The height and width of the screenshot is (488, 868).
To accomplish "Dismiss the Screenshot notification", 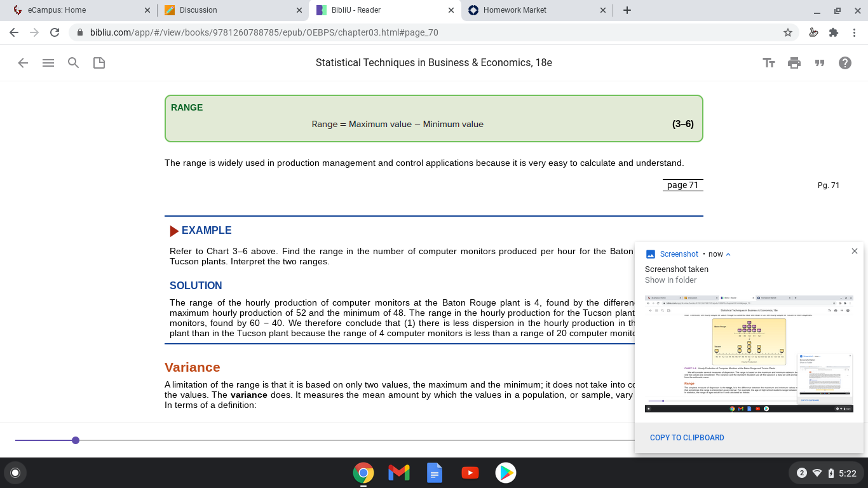I will (855, 251).
